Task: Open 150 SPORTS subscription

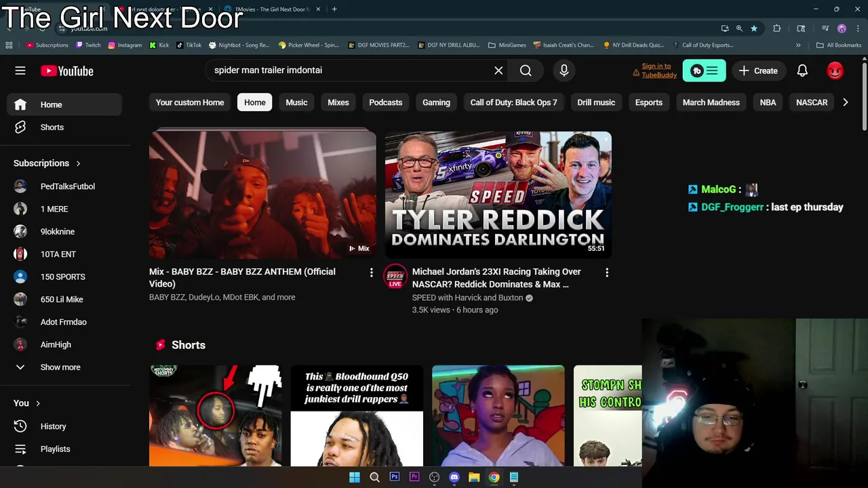Action: [x=65, y=277]
